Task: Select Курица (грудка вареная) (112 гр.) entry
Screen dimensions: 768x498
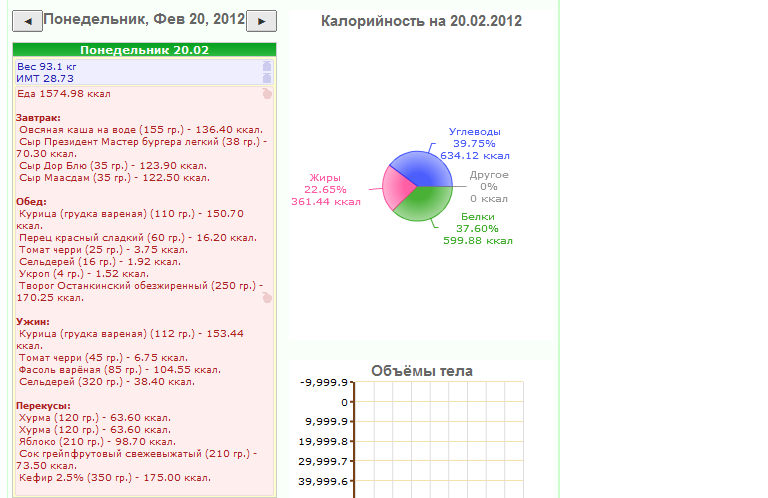Action: (x=130, y=339)
